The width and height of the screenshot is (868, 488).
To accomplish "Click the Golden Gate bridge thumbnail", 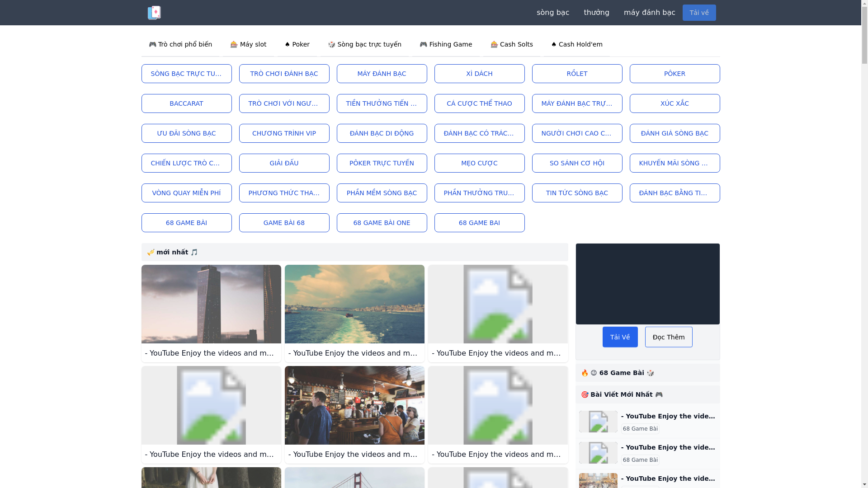I will click(x=354, y=478).
